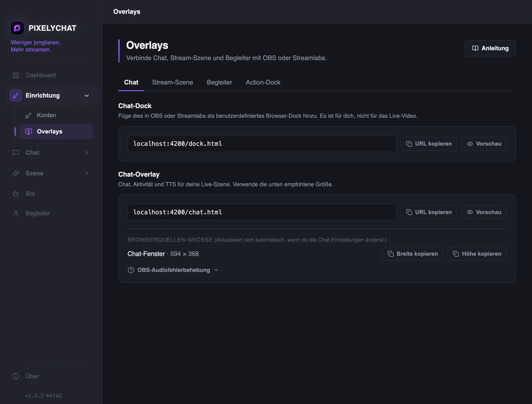532x404 pixels.
Task: Expand OBS-Audiofehlerbehebung chevron
Action: 216,270
